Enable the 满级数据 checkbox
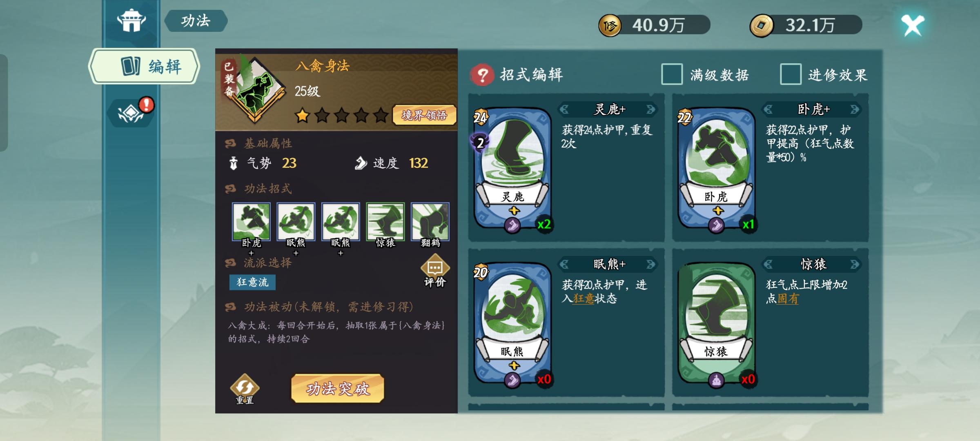Screen dimensions: 980x441 point(672,74)
